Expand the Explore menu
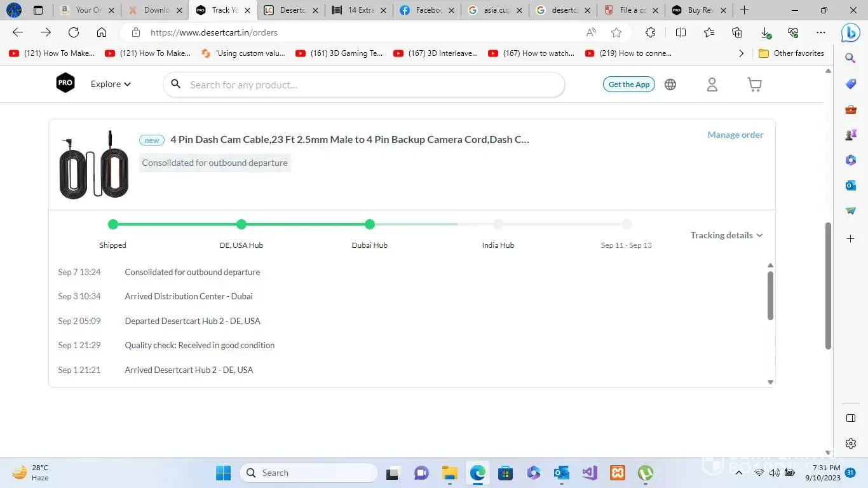868x488 pixels. 111,84
